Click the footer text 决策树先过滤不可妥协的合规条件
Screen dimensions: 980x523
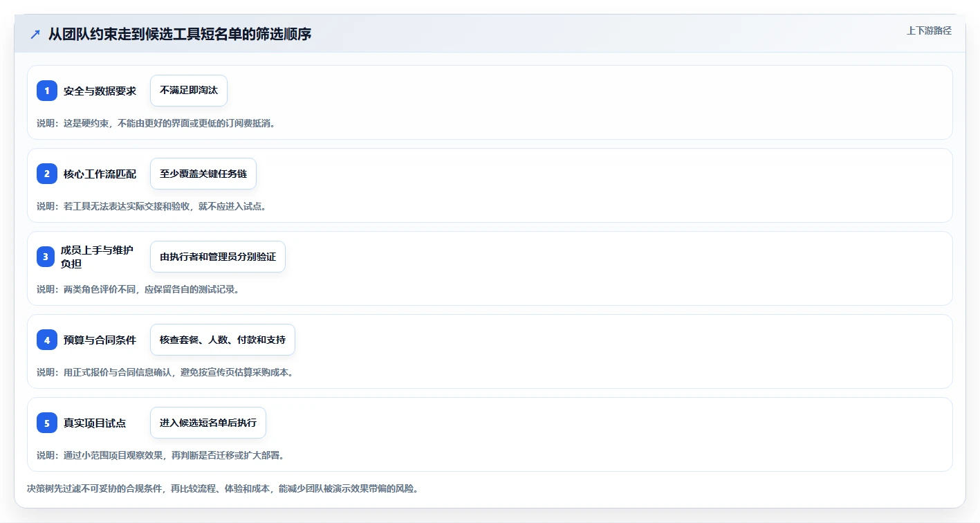223,488
